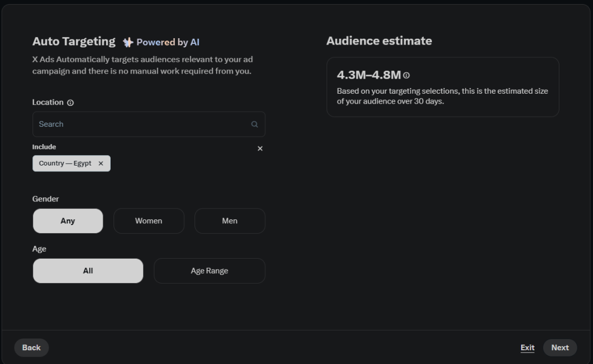Proceed with the Next button
Image resolution: width=593 pixels, height=364 pixels.
click(x=560, y=348)
